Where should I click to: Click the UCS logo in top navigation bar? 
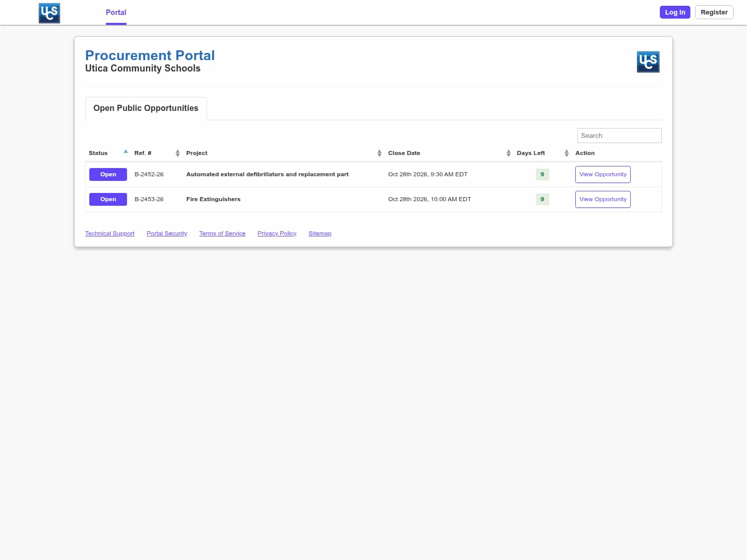[49, 13]
